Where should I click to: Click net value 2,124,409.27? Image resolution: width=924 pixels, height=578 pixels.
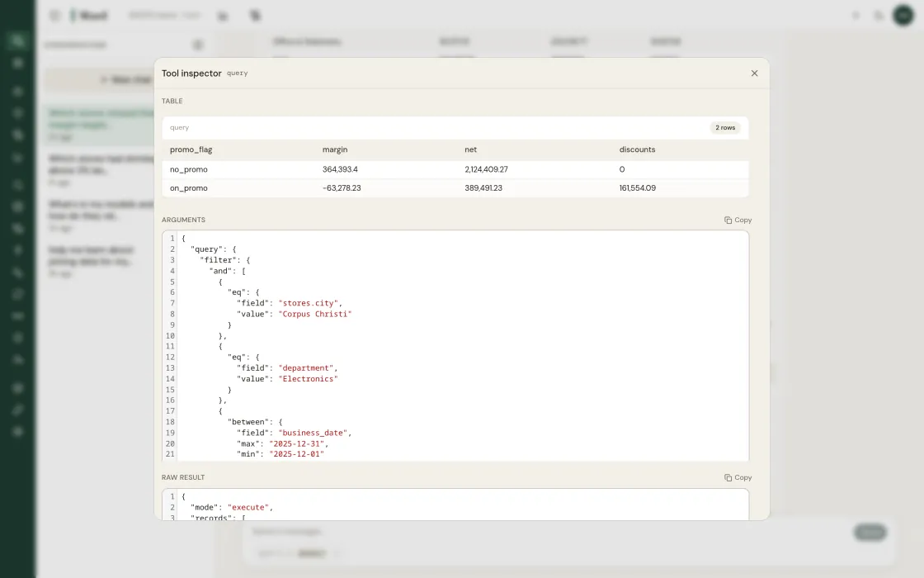coord(486,169)
